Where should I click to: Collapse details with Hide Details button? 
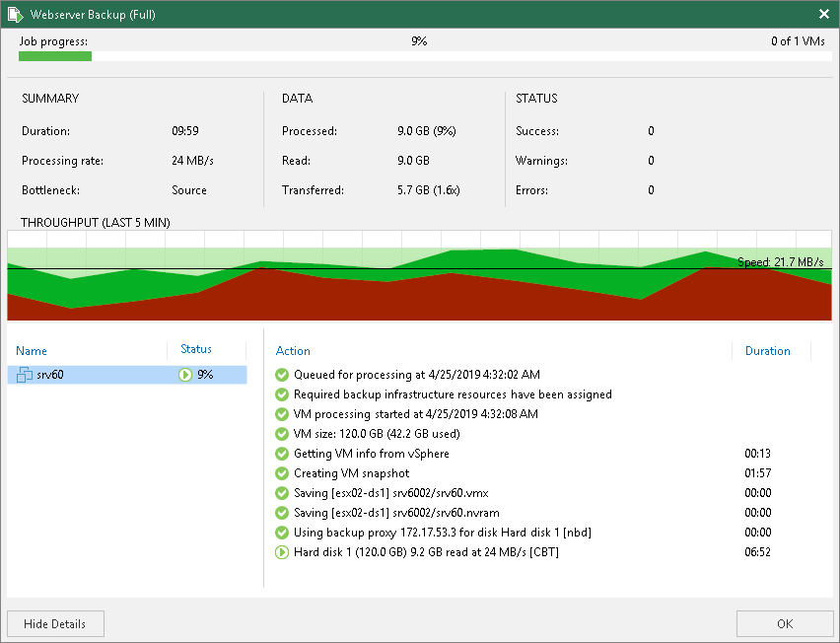pyautogui.click(x=56, y=623)
